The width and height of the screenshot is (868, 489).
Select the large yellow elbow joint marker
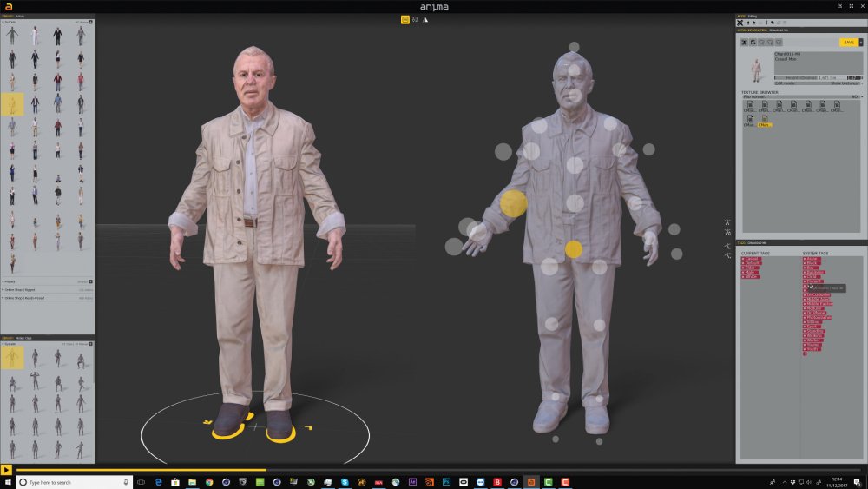[x=513, y=203]
